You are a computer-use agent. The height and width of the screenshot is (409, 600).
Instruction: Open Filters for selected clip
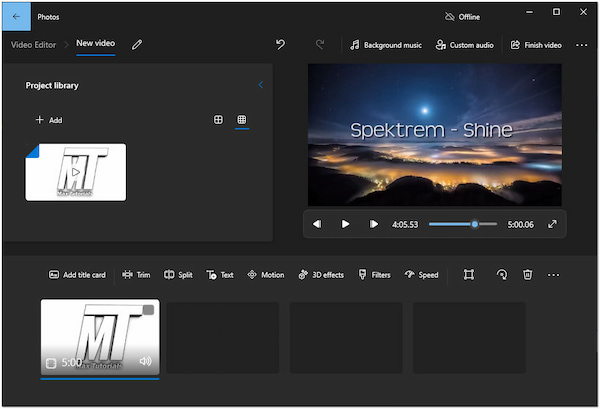point(374,275)
